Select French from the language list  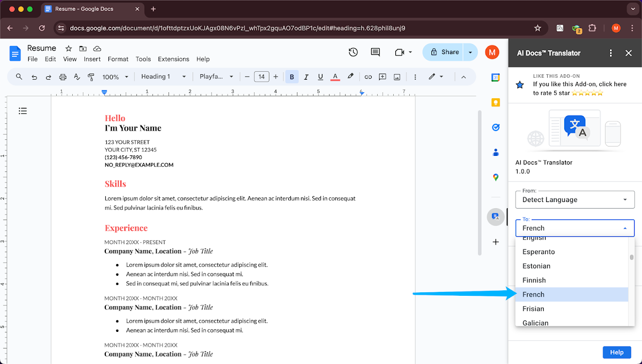533,294
